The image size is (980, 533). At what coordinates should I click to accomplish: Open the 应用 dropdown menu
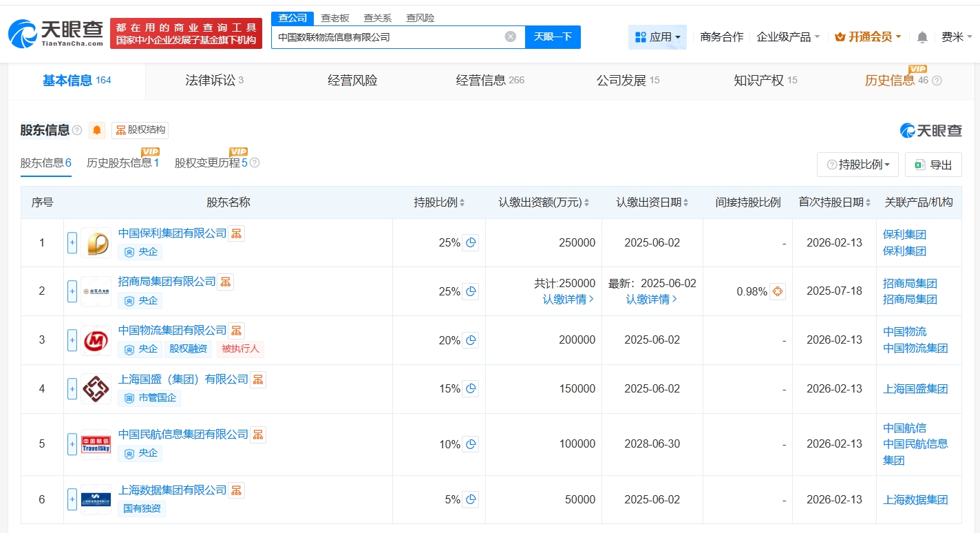(x=657, y=37)
